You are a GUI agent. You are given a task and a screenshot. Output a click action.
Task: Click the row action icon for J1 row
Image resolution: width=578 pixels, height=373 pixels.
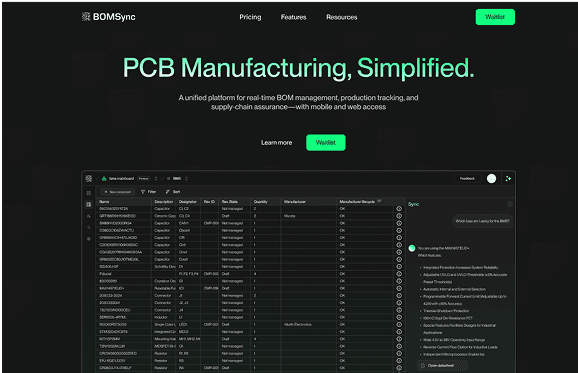(399, 296)
